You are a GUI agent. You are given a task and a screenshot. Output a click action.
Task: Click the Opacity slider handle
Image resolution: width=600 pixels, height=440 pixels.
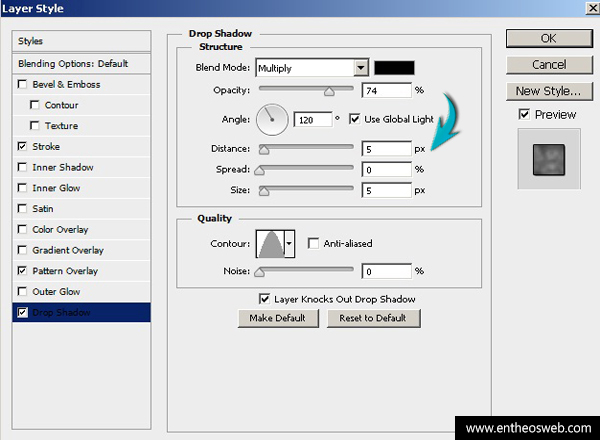coord(328,90)
